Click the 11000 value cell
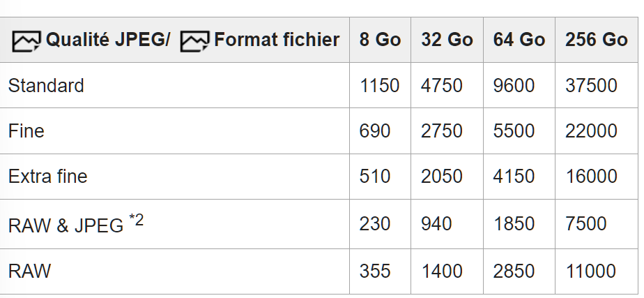This screenshot has height=298, width=644. click(x=590, y=271)
